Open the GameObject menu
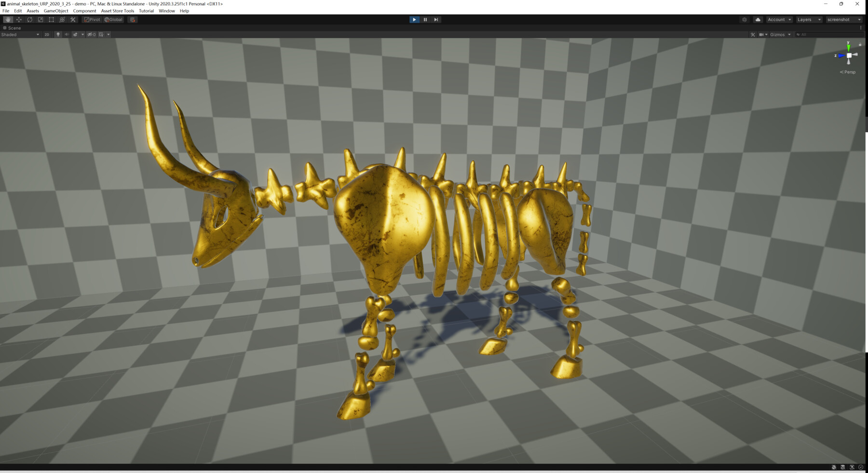868x473 pixels. (56, 11)
